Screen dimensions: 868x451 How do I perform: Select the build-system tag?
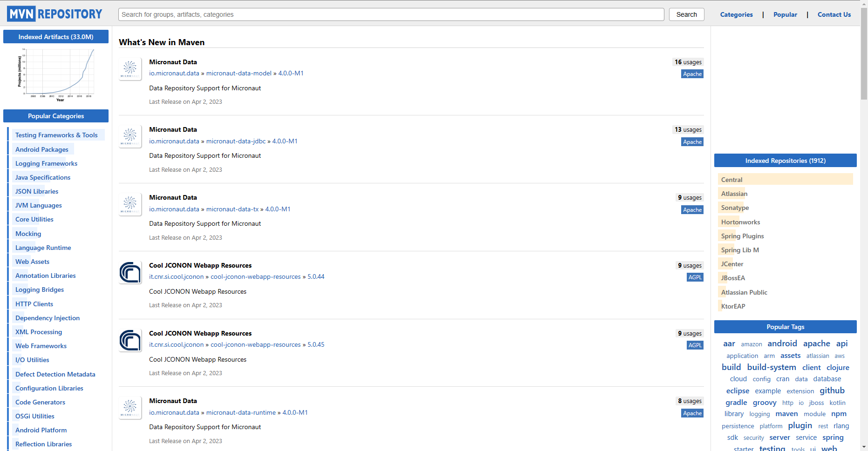click(772, 367)
